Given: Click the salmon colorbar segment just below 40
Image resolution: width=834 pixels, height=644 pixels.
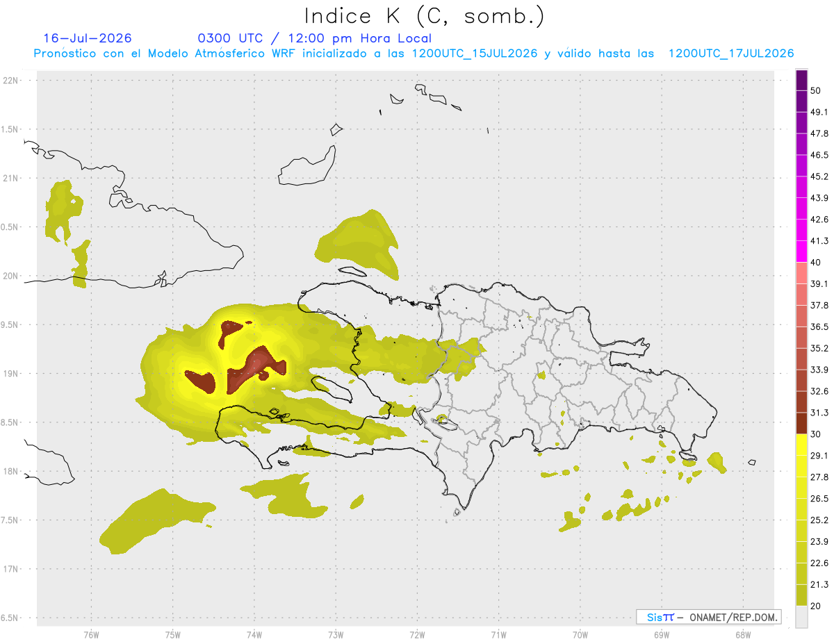Looking at the screenshot, I should (802, 273).
